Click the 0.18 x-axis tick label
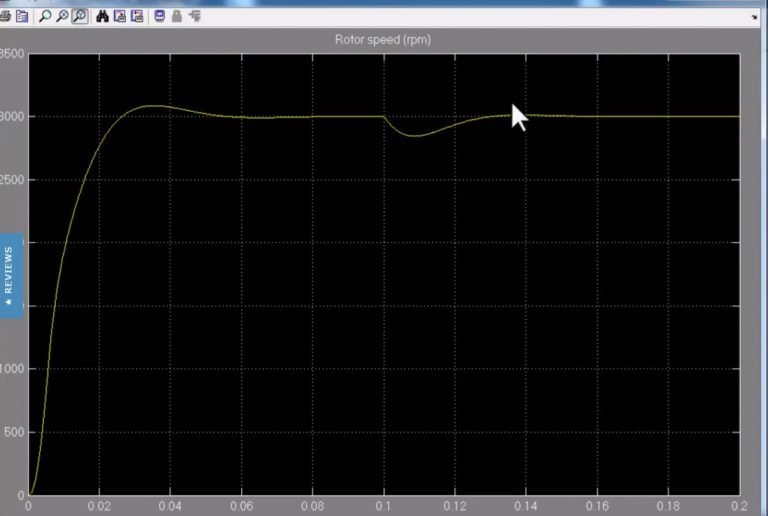Image resolution: width=768 pixels, height=516 pixels. tap(668, 506)
